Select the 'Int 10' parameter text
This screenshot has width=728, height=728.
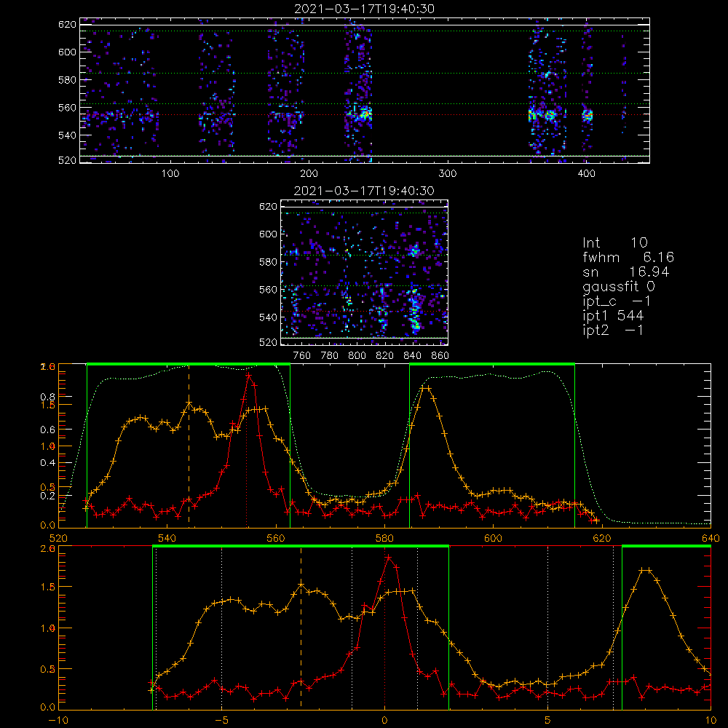coord(614,242)
